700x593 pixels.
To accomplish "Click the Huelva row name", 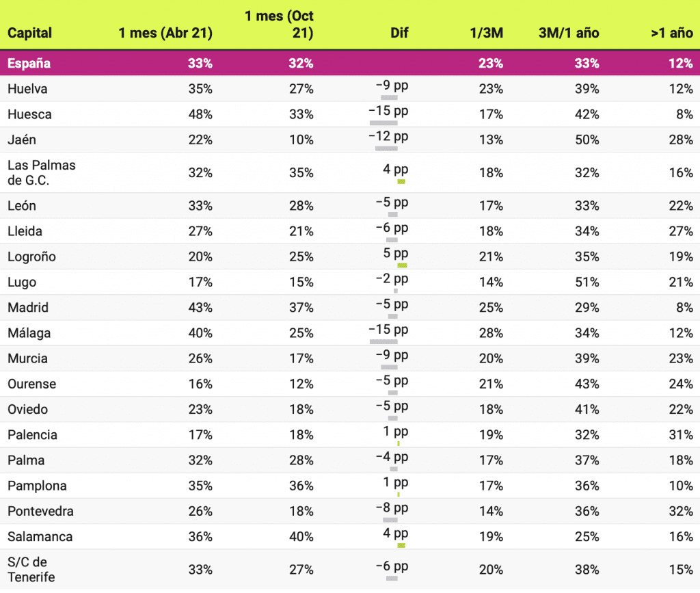I will (27, 89).
